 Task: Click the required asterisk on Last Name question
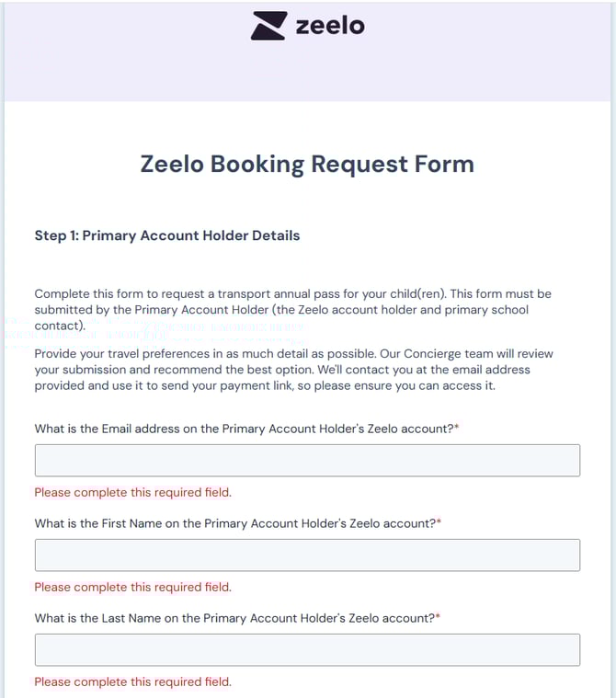tap(438, 617)
